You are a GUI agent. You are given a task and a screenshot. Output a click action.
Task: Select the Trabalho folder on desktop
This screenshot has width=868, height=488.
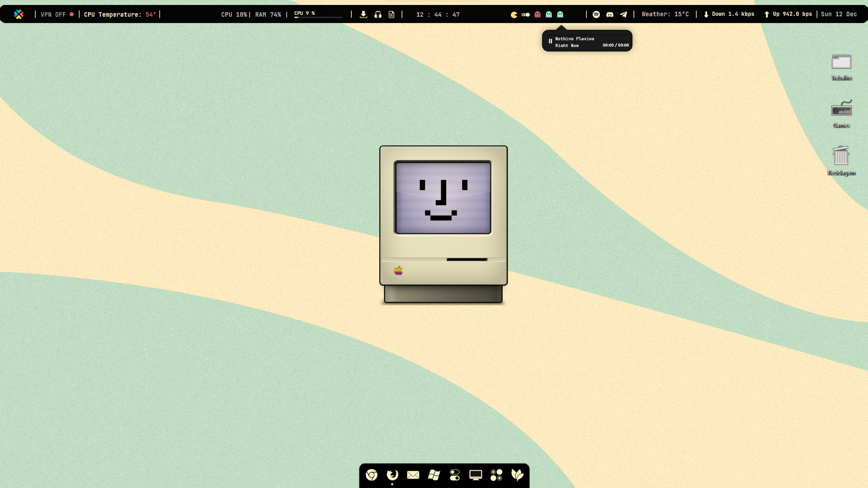[x=841, y=67]
